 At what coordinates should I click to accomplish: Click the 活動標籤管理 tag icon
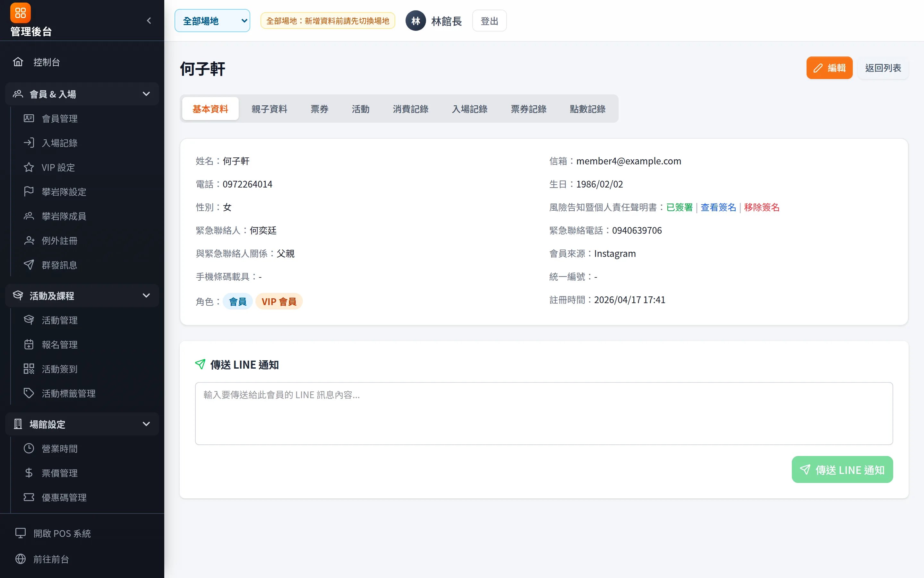29,393
